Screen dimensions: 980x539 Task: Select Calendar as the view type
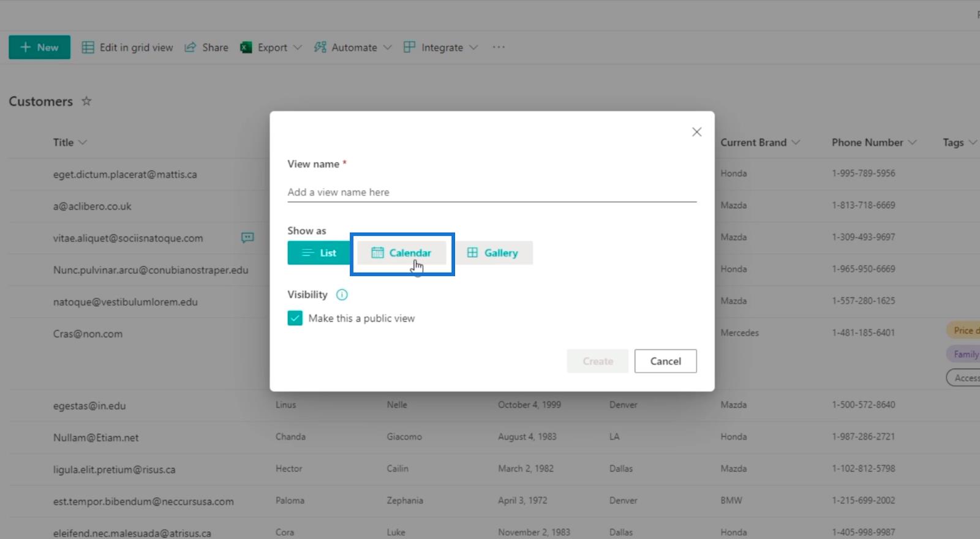pos(402,253)
